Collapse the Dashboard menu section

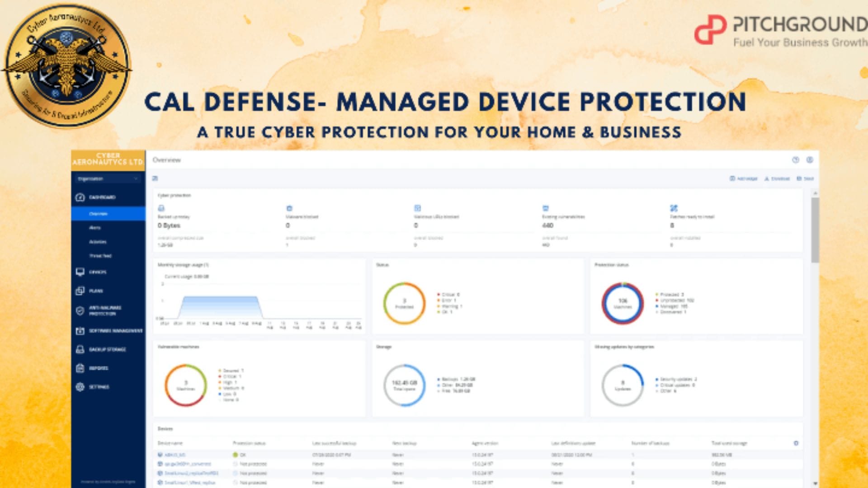coord(102,197)
